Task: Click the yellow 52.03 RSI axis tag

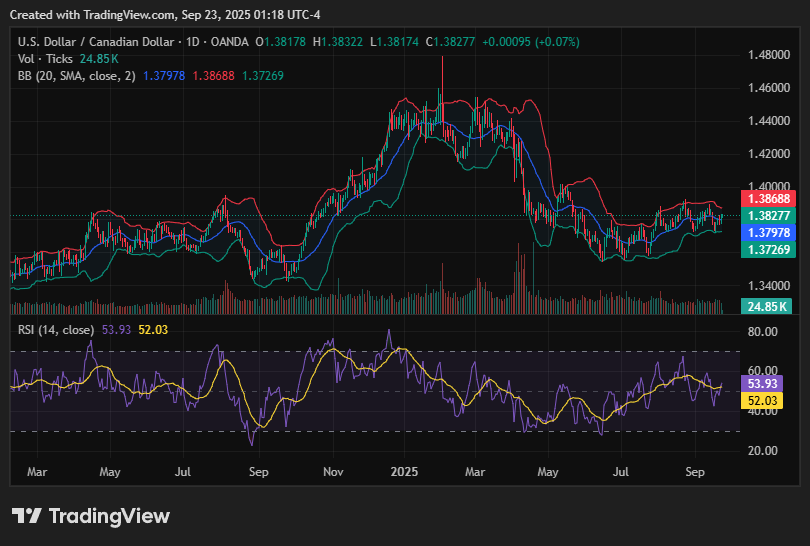Action: coord(762,401)
